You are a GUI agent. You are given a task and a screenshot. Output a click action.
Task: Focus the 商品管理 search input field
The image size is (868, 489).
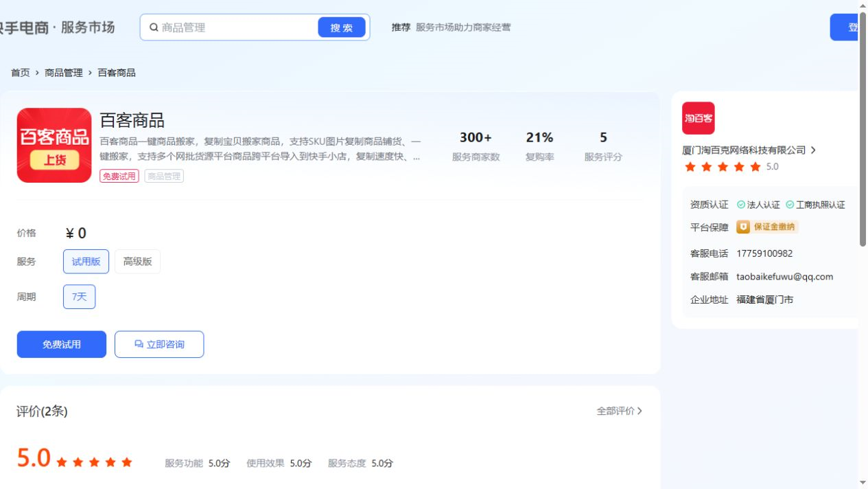pos(237,27)
